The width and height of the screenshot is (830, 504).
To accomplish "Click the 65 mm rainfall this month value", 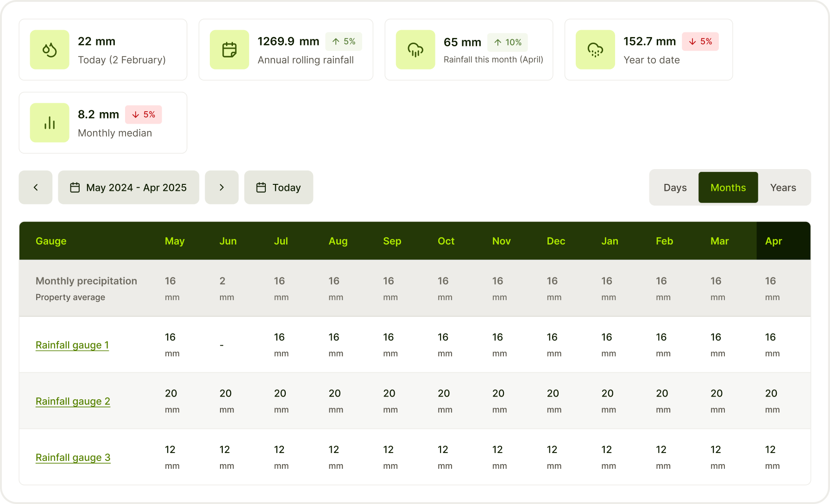I will (x=462, y=42).
